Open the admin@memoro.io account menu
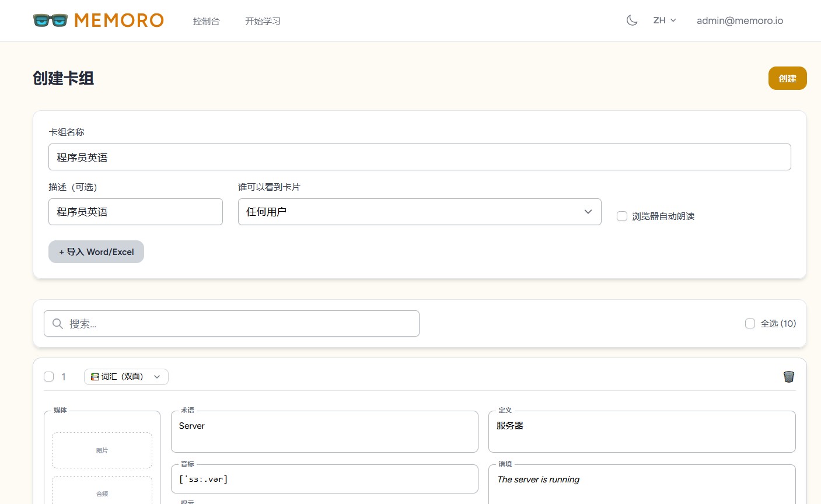This screenshot has width=821, height=504. [x=739, y=20]
